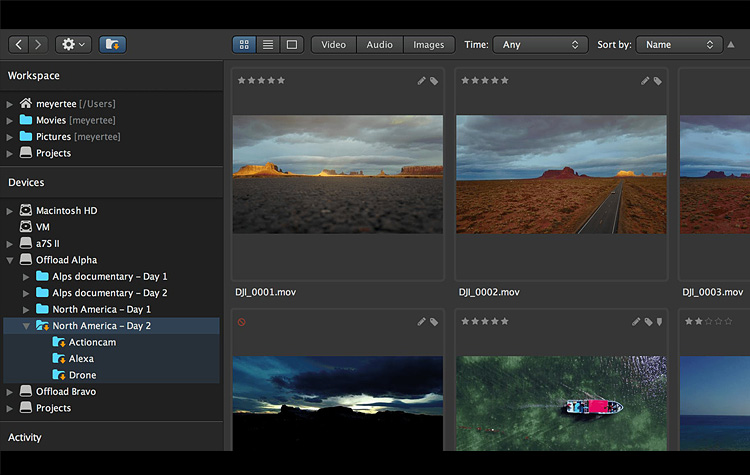Viewport: 750px width, 475px height.
Task: Set star rating on DJI_0002.mov
Action: [485, 80]
